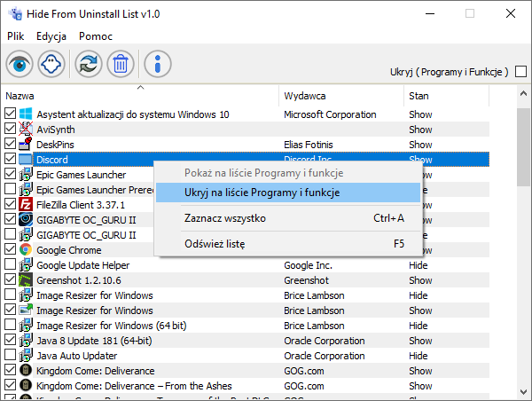Viewport: 532px width, 401px height.
Task: Click the Java Auto Updater installer icon
Action: [26, 355]
